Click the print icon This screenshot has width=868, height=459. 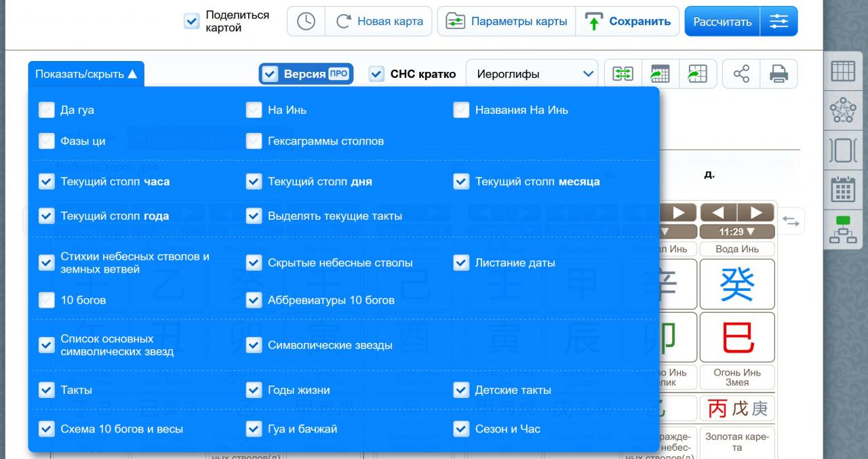(778, 74)
